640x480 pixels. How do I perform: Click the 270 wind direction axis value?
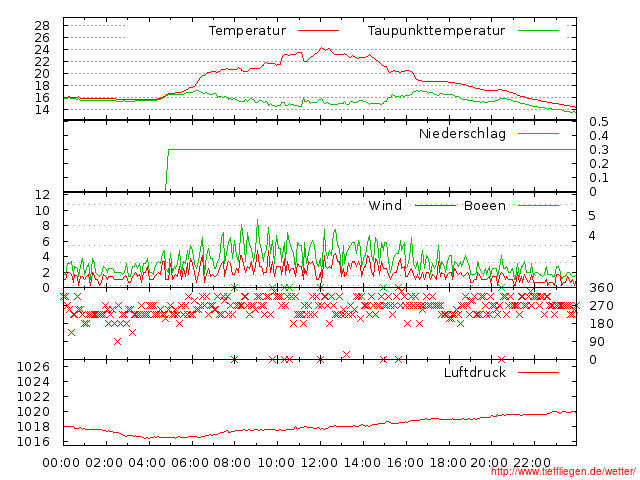[x=601, y=306]
